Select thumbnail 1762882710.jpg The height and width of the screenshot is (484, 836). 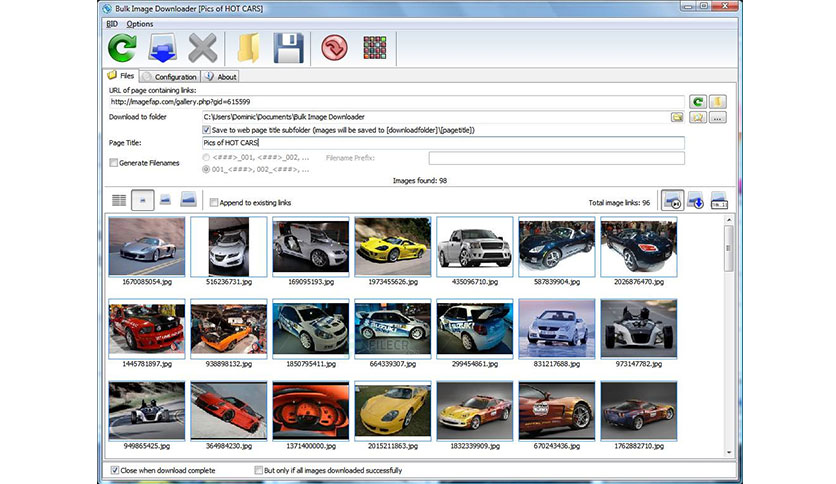pyautogui.click(x=639, y=410)
